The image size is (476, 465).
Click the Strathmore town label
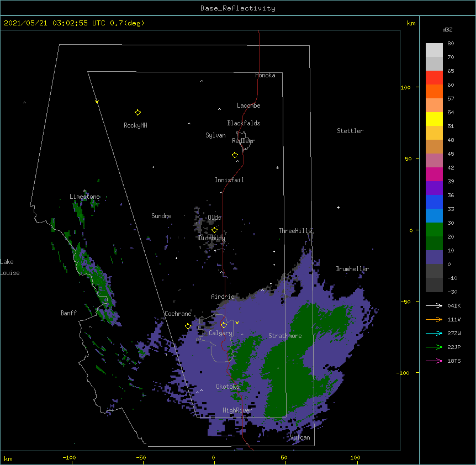click(285, 336)
